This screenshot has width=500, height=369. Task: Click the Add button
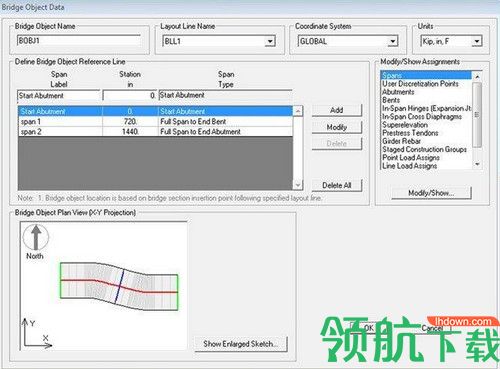click(337, 110)
